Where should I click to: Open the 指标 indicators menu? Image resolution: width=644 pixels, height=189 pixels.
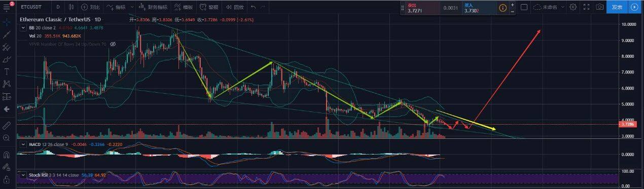[117, 7]
